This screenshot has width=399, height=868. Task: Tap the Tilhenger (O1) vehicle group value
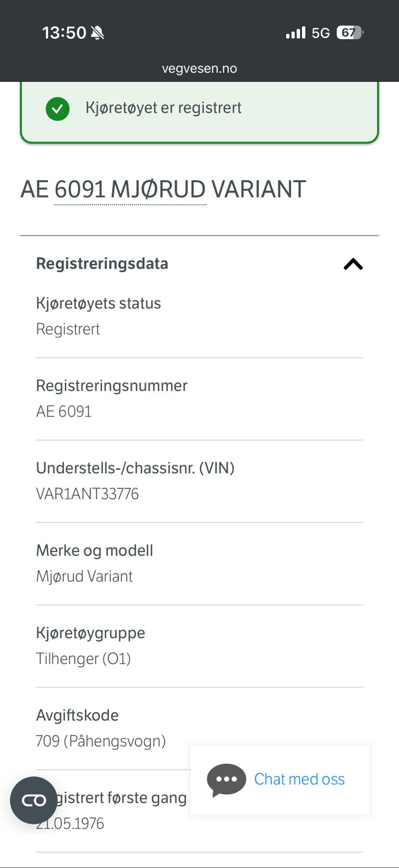pyautogui.click(x=83, y=659)
